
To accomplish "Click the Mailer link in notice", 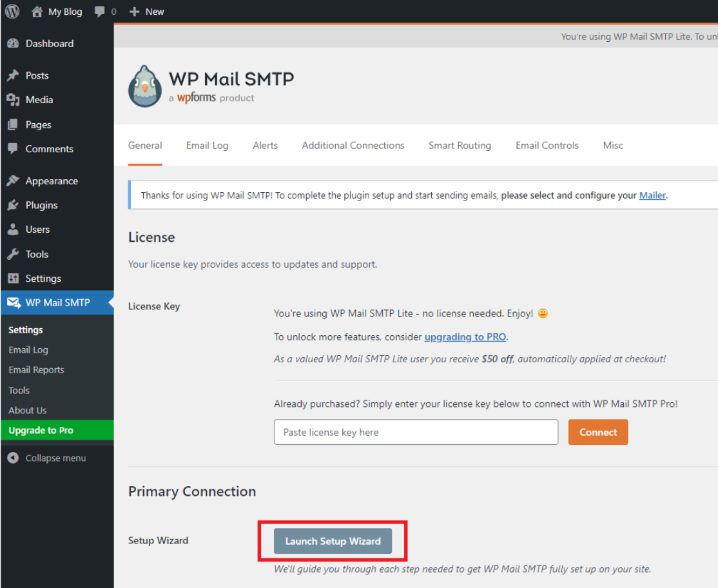I will click(x=652, y=195).
